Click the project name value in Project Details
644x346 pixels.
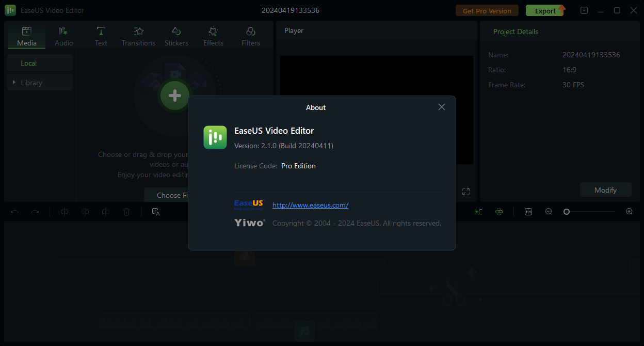[x=591, y=55]
